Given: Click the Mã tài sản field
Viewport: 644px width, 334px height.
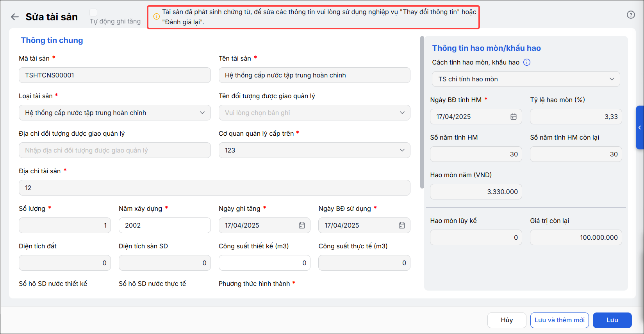Looking at the screenshot, I should [x=115, y=75].
